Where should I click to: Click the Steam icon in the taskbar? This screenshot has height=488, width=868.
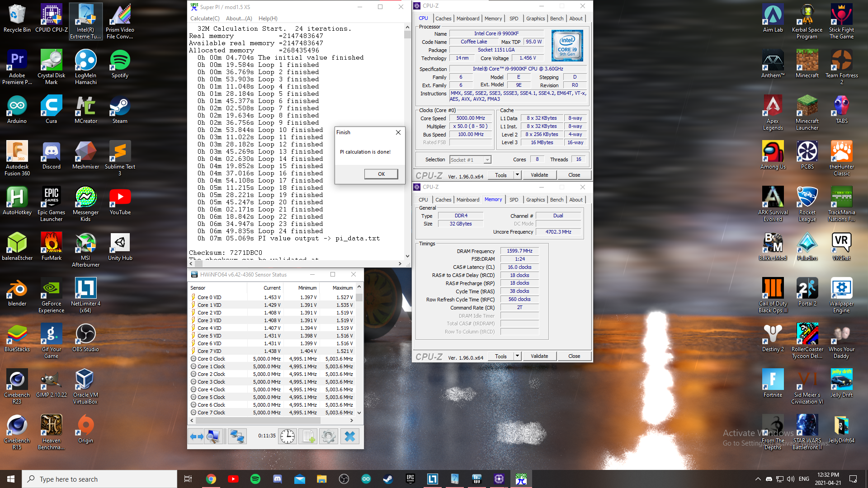(388, 479)
